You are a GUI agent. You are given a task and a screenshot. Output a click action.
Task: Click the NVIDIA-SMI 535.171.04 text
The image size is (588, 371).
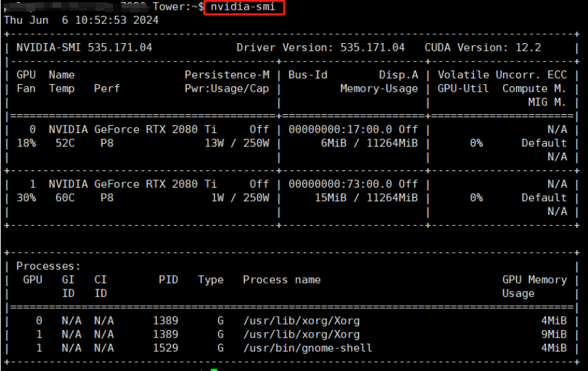pyautogui.click(x=84, y=47)
